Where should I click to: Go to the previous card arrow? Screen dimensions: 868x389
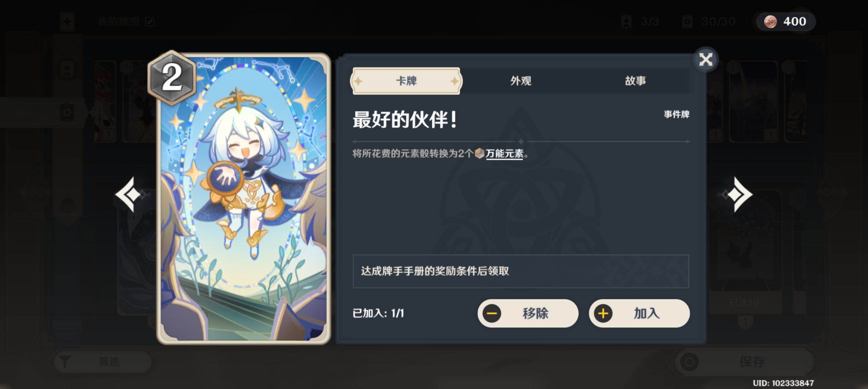[129, 194]
